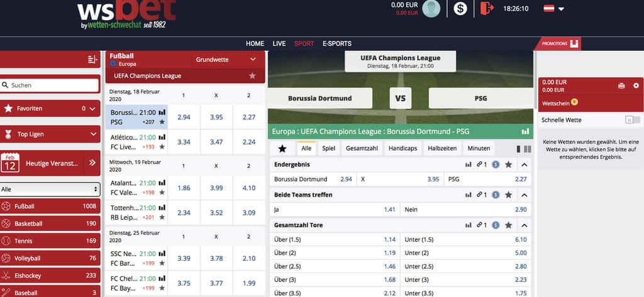Expand the Top Ligen section

(50, 134)
